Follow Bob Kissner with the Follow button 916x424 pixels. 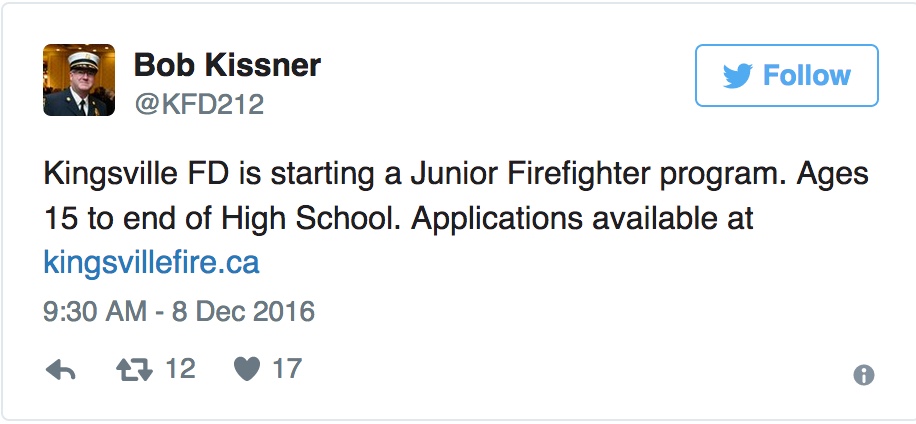[787, 76]
